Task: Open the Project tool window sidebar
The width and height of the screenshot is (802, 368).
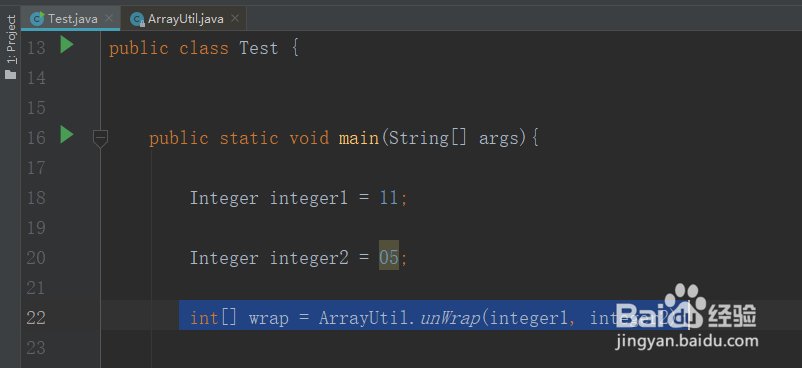Action: coord(11,39)
